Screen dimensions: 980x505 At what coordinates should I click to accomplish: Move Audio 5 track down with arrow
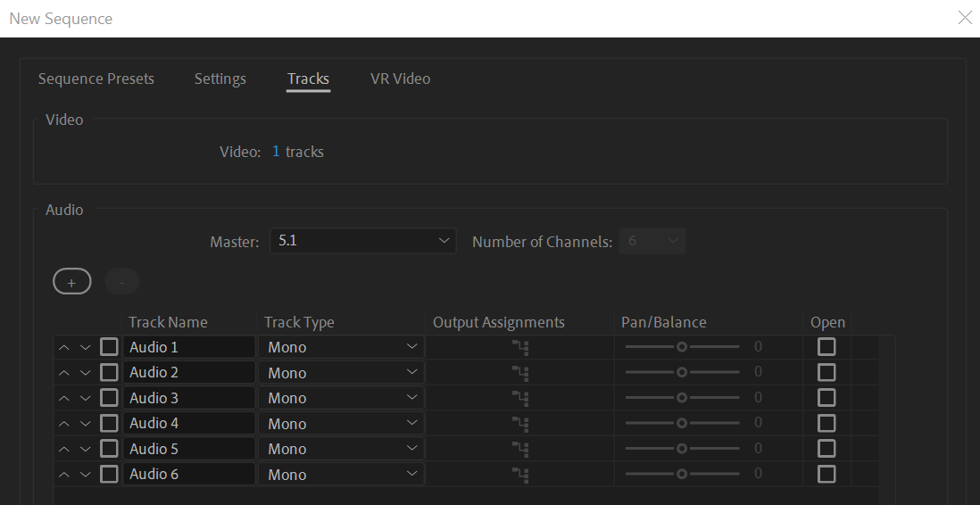[86, 449]
